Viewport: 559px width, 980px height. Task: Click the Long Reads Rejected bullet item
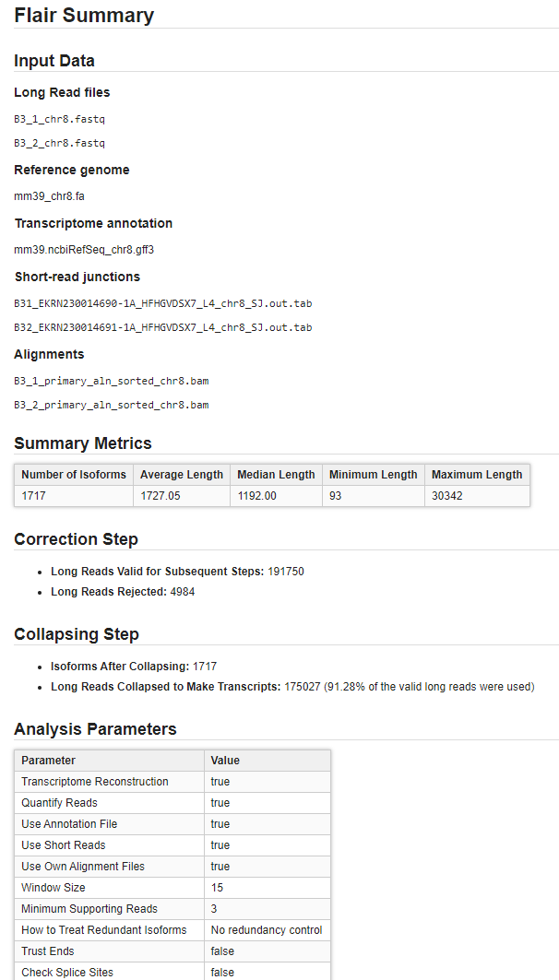pos(123,592)
